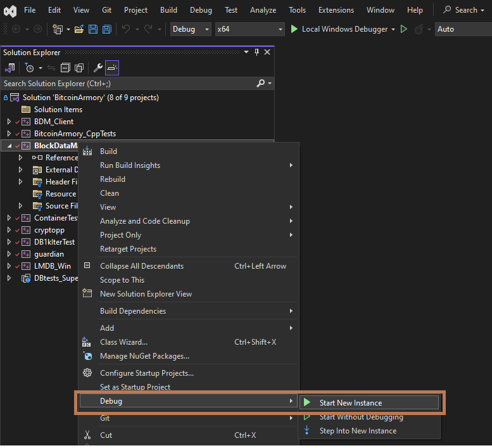Choose Start New Instance in Debug submenu
This screenshot has width=492, height=448.
(369, 403)
